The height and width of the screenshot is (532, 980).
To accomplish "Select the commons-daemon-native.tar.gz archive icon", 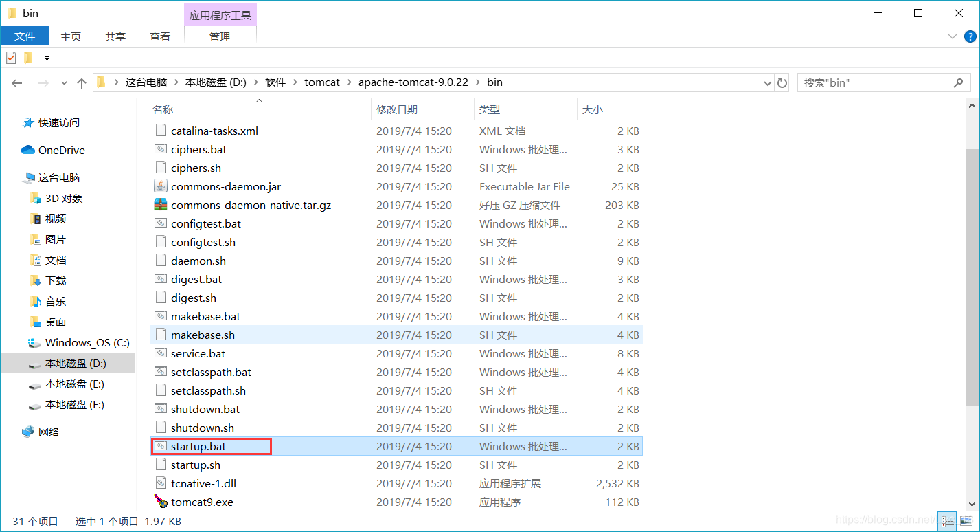I will pyautogui.click(x=161, y=205).
